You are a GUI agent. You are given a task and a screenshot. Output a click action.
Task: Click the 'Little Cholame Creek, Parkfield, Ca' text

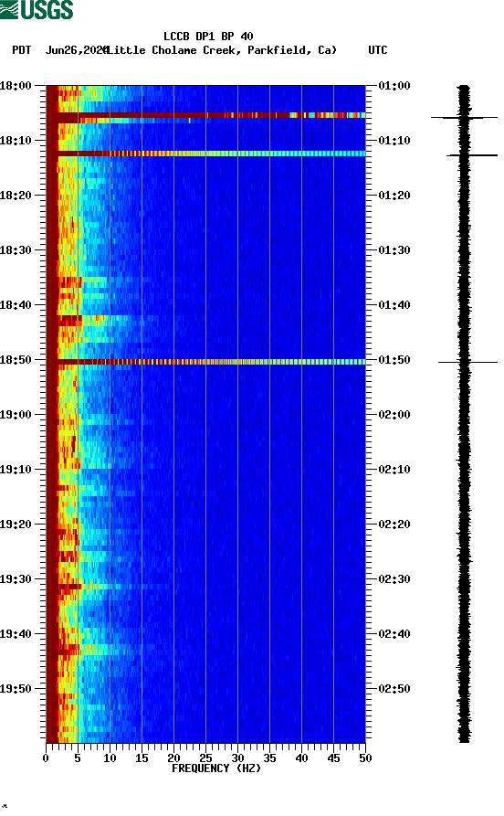[x=222, y=50]
